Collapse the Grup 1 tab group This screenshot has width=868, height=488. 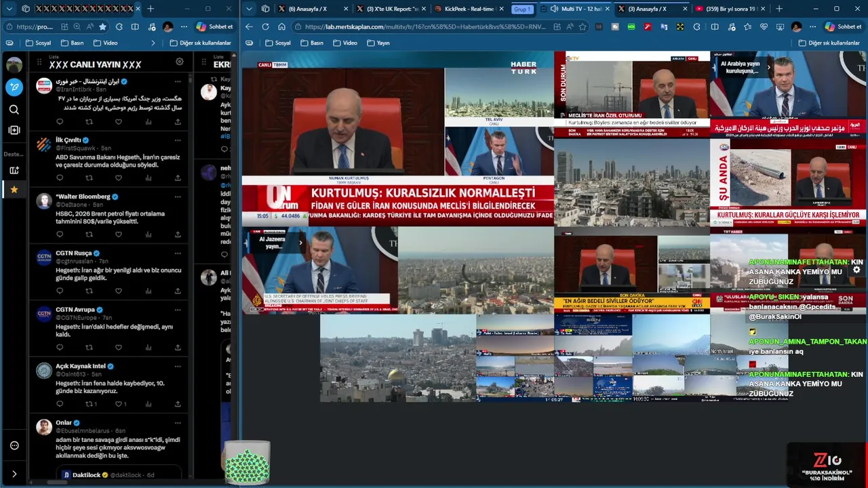(522, 9)
